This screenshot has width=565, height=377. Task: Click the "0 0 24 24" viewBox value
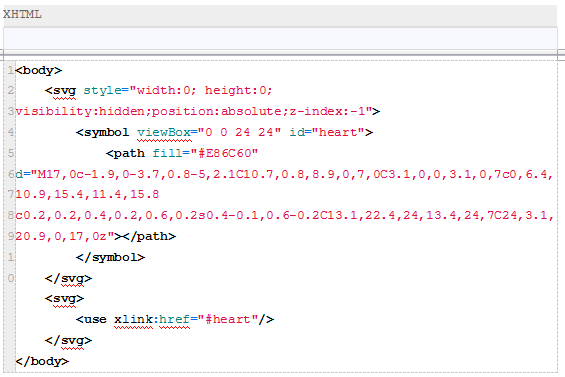(239, 132)
